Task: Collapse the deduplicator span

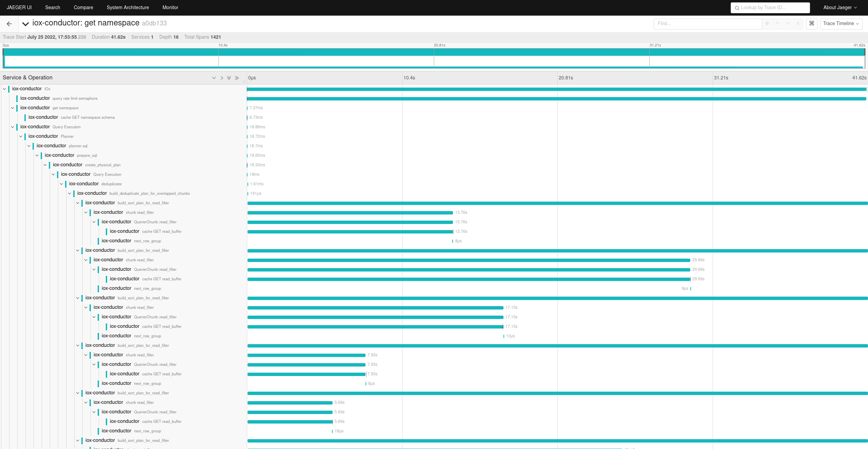Action: pyautogui.click(x=61, y=184)
